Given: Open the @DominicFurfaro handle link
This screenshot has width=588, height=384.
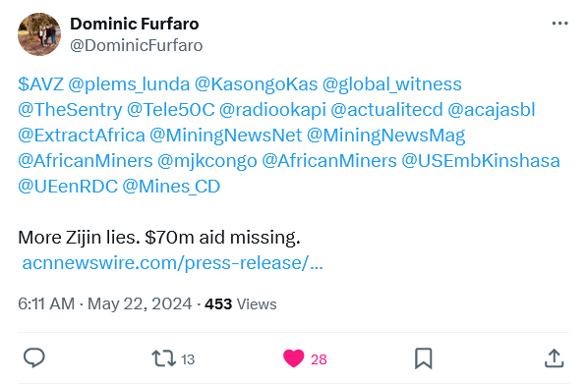Looking at the screenshot, I should pyautogui.click(x=136, y=46).
